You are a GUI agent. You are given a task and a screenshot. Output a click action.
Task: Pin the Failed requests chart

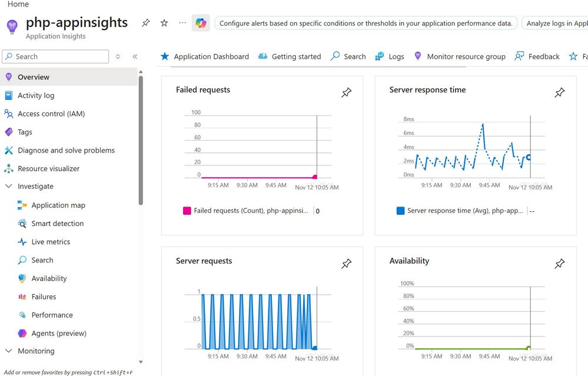346,92
